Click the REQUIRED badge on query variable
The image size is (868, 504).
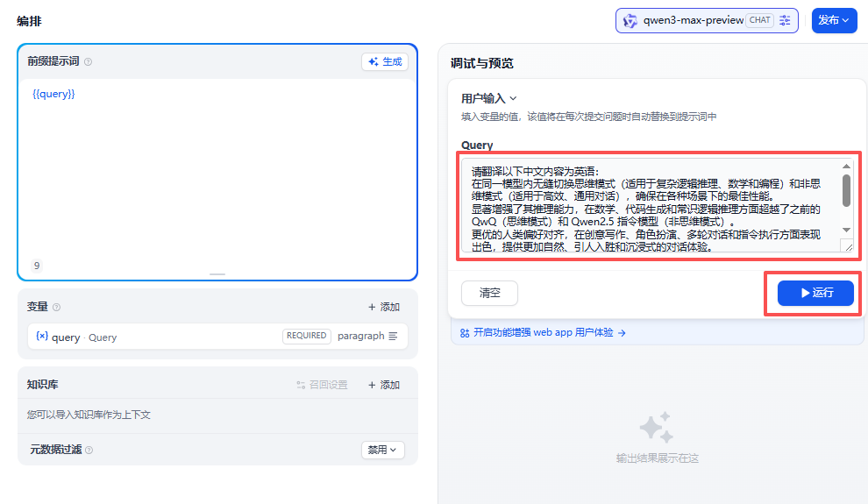pyautogui.click(x=307, y=336)
